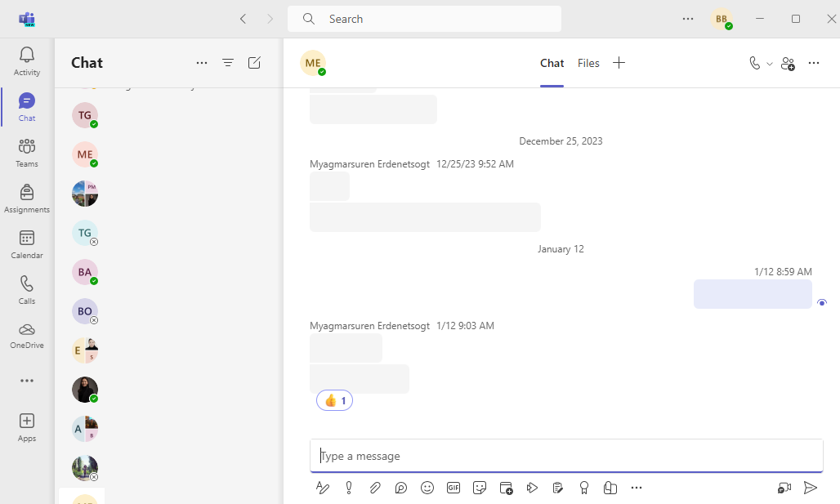Click the Search box
The height and width of the screenshot is (504, 840).
coord(424,19)
